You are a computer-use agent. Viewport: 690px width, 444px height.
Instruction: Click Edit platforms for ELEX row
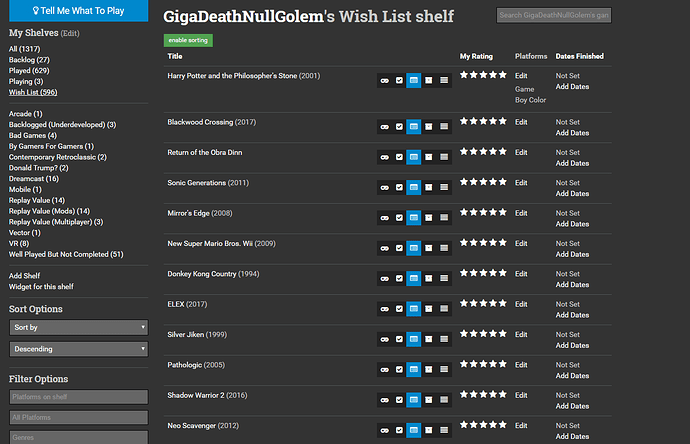[521, 305]
